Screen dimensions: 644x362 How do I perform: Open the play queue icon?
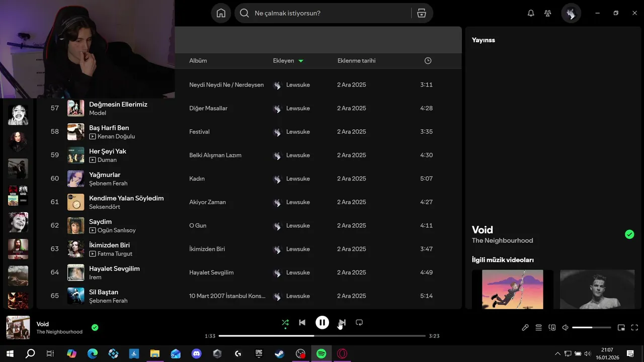[x=538, y=328]
